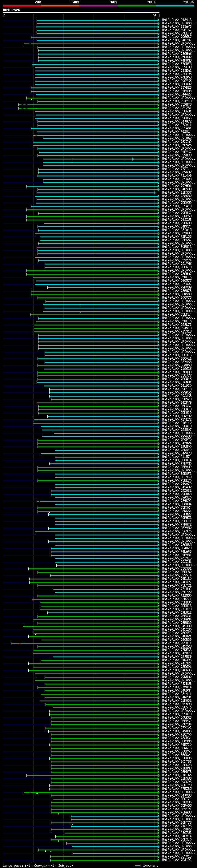Select label UniRef100_Q8QHA6
197x868 pixels.
177,54
